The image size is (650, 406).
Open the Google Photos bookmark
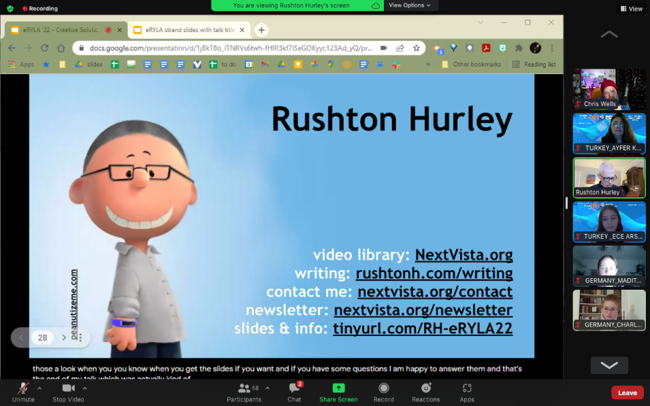314,64
